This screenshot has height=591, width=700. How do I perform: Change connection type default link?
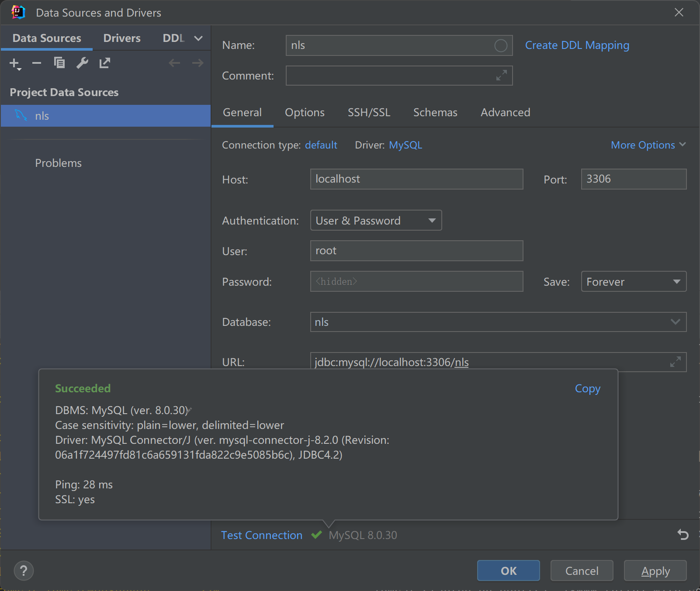click(321, 145)
